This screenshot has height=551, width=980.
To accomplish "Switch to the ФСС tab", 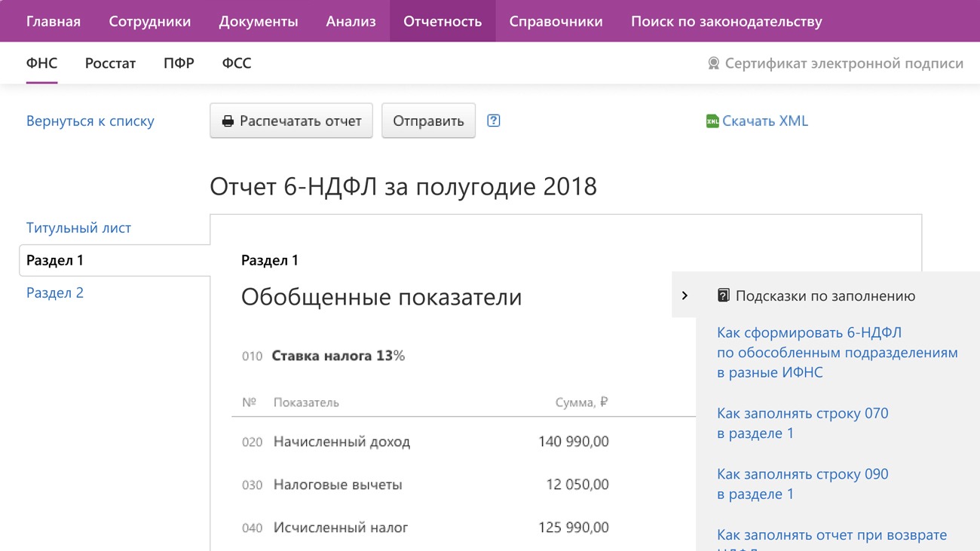I will [237, 63].
